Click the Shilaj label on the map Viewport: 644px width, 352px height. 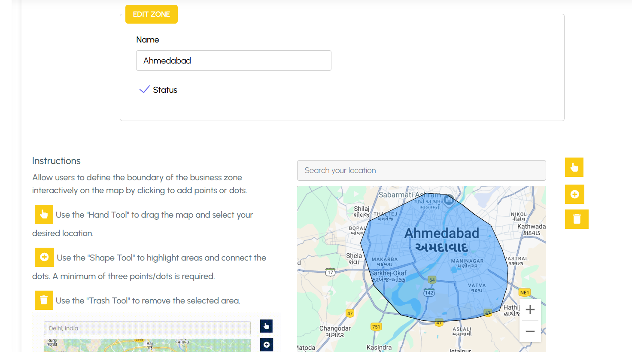[361, 212]
